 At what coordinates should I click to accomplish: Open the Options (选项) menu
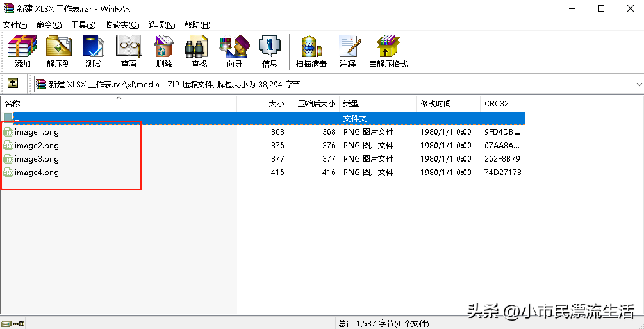coord(162,25)
